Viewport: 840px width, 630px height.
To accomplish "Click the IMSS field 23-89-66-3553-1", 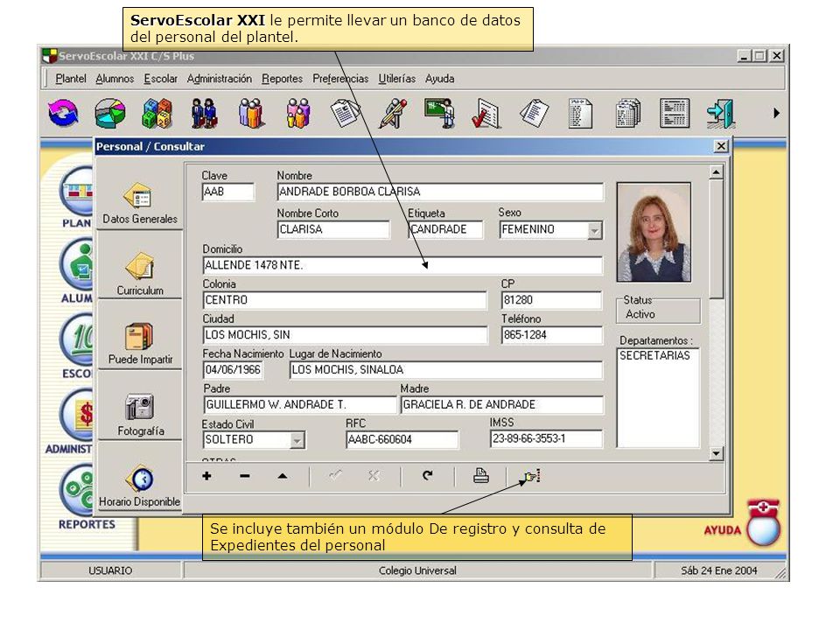I will pos(546,438).
